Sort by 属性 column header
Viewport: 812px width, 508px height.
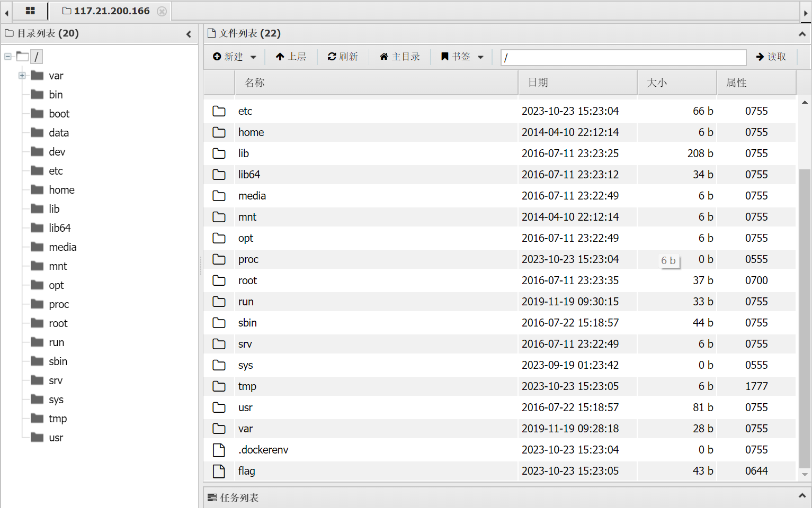coord(756,83)
